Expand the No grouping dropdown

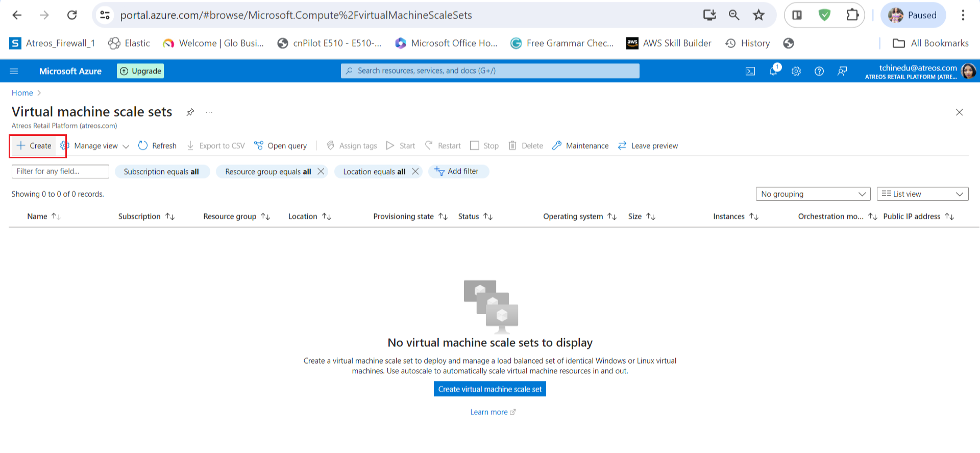(813, 194)
